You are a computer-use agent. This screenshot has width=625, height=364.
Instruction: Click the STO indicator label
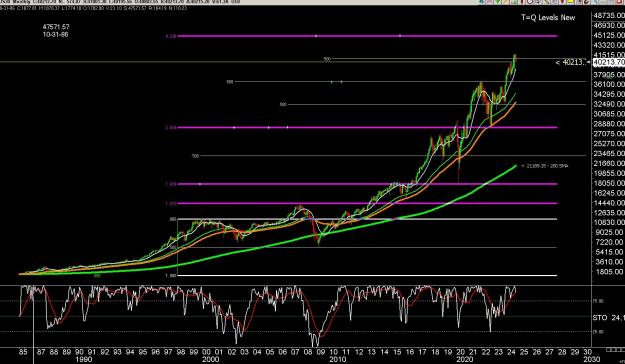coord(600,318)
